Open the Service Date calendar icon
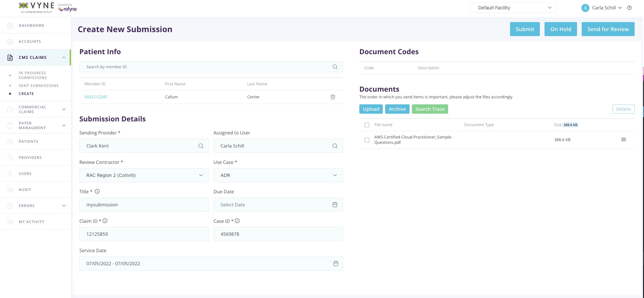 pyautogui.click(x=336, y=264)
